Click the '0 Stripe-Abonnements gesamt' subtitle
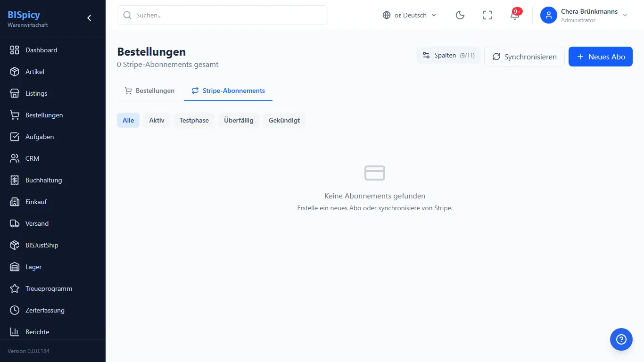644x362 pixels. click(168, 65)
